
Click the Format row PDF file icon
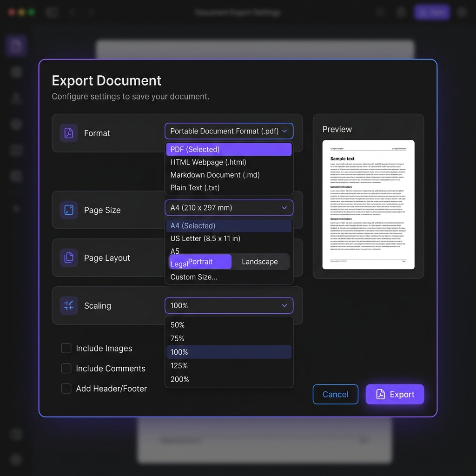point(69,133)
